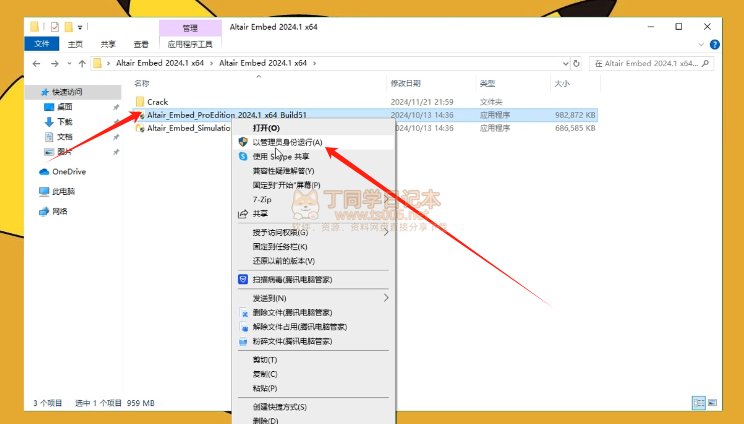This screenshot has height=424, width=744.
Task: Expand address bar history dropdown
Action: 565,64
